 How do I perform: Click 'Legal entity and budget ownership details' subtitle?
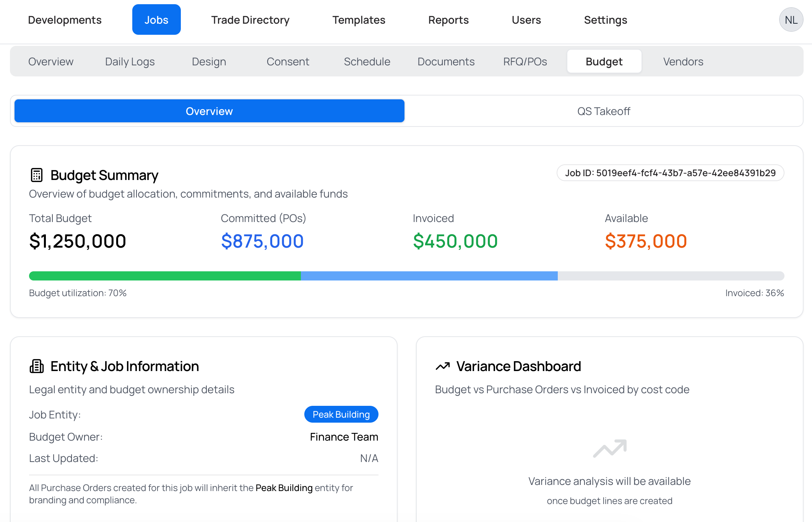click(x=132, y=389)
